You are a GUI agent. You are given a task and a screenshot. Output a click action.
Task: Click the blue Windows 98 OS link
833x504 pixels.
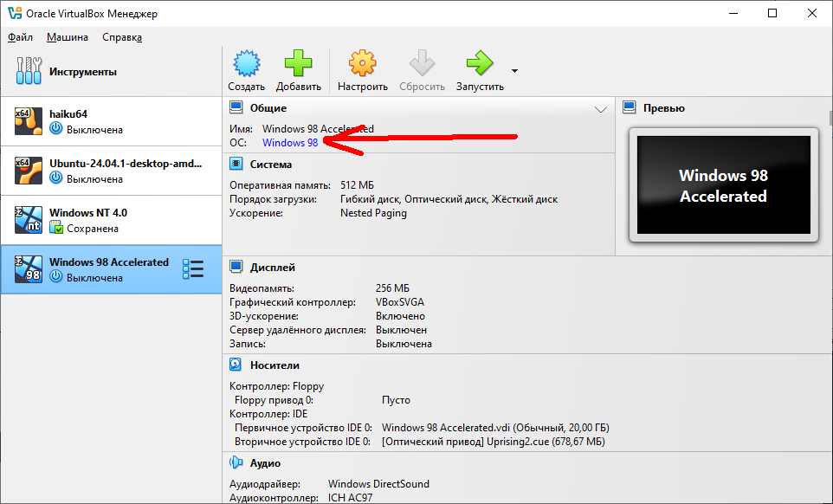(x=290, y=142)
